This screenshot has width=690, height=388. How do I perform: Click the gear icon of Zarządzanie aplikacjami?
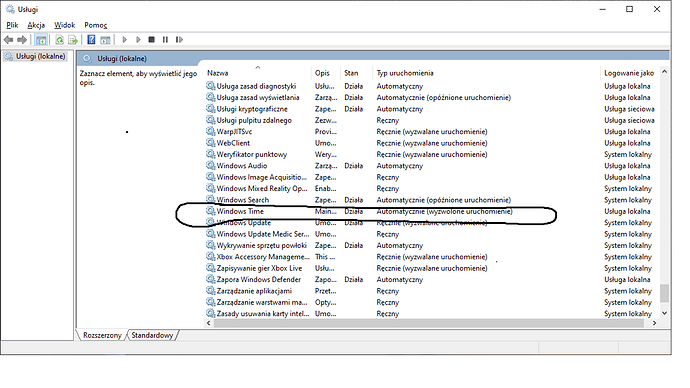click(x=210, y=291)
